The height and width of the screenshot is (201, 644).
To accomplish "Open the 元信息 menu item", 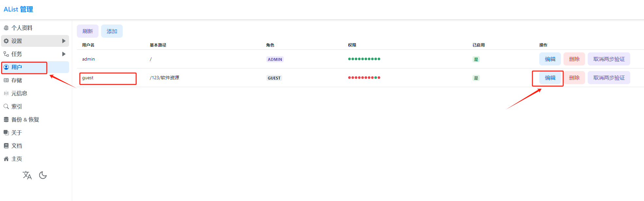I will click(x=19, y=93).
